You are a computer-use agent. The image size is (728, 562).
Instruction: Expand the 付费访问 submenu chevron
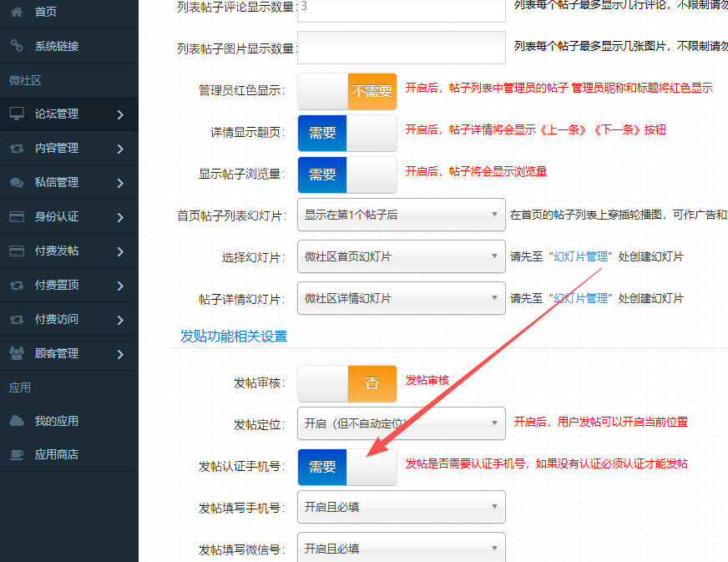[121, 320]
